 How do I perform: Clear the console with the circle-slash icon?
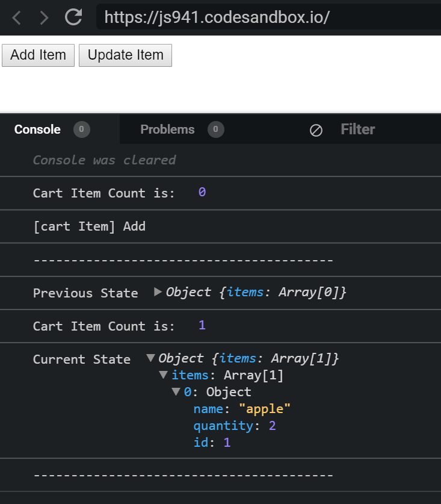[316, 130]
